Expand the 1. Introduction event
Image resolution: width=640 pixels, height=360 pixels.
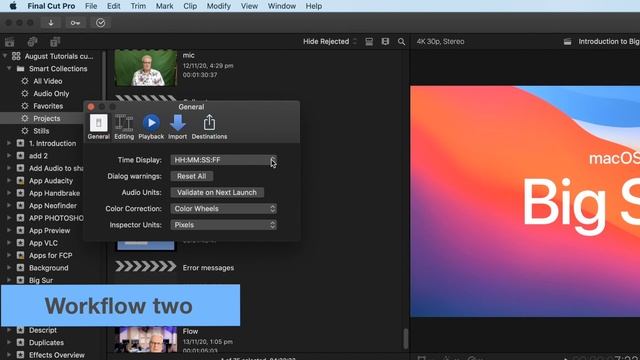[x=9, y=143]
